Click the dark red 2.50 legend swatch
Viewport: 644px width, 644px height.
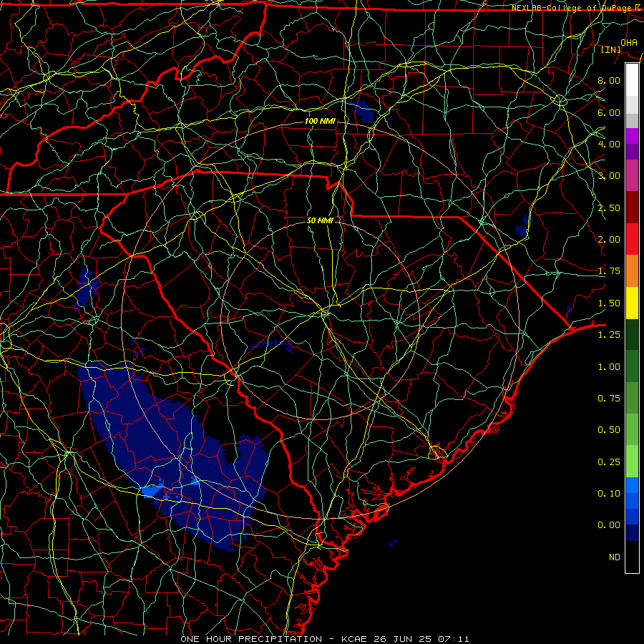click(x=632, y=208)
